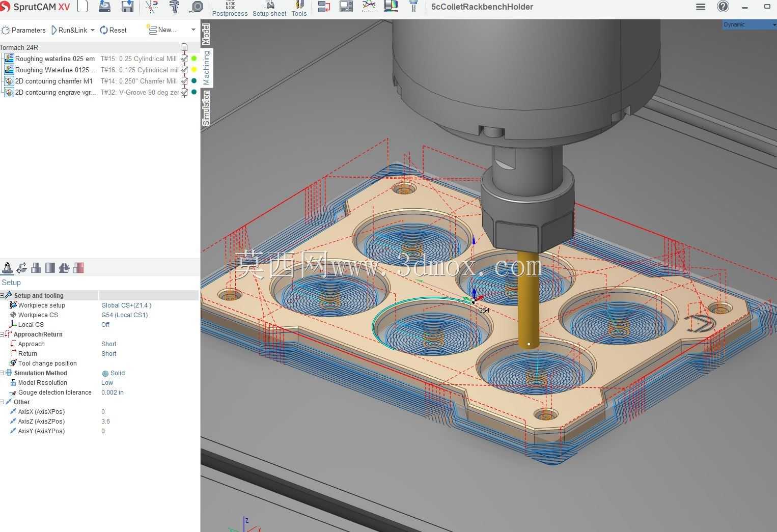Toggle checkbox for Roughing Waterline 0125
This screenshot has height=532, width=777.
[184, 70]
